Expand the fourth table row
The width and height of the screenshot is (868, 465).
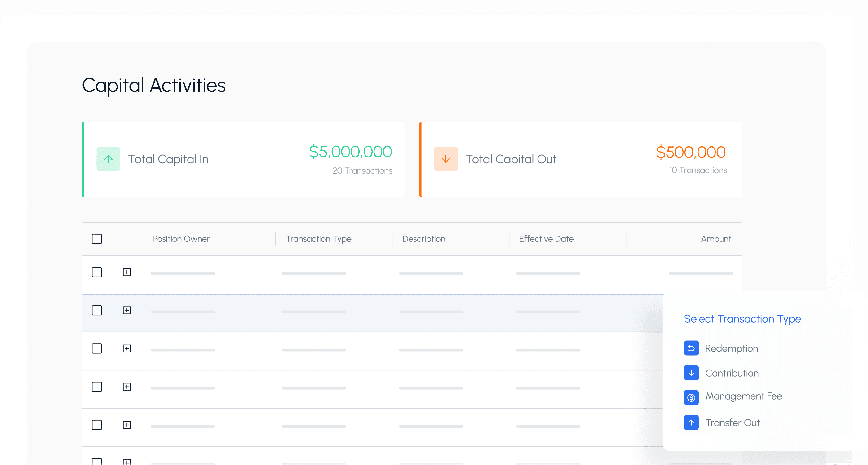(127, 387)
